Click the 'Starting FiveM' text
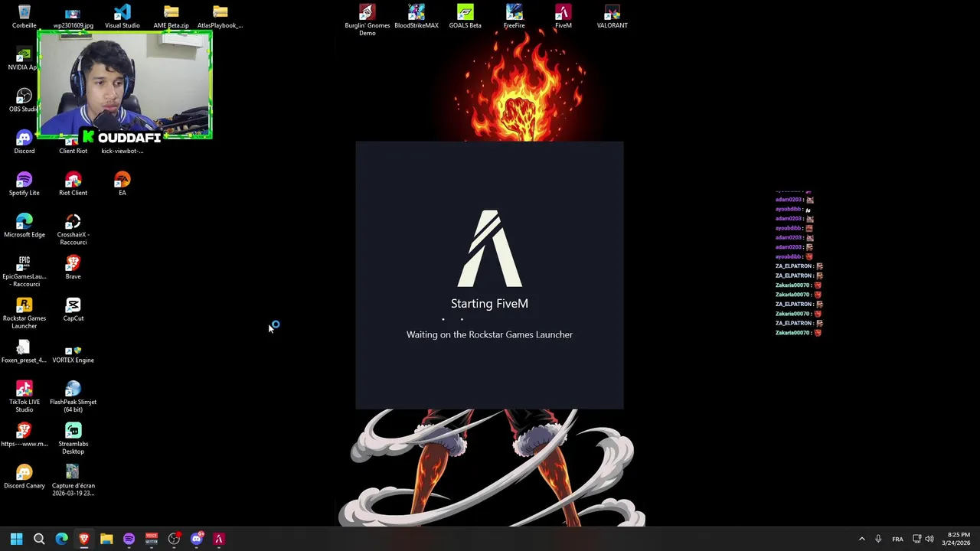This screenshot has height=551, width=980. 489,304
